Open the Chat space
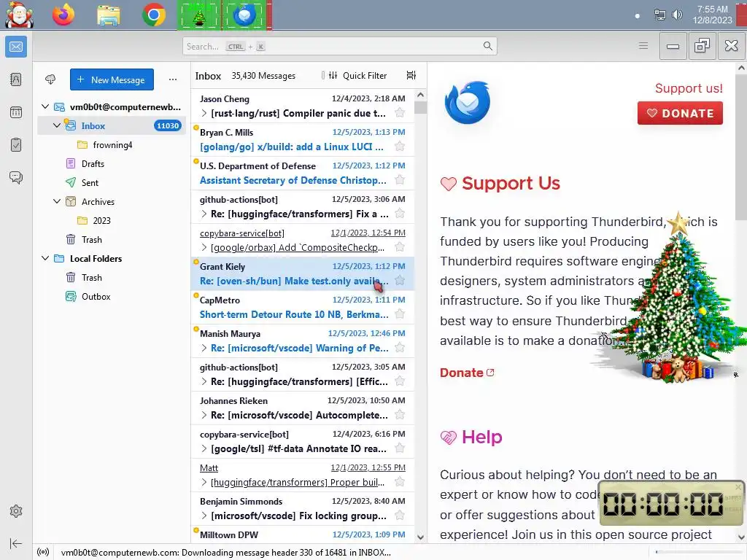747x560 pixels. click(x=16, y=178)
